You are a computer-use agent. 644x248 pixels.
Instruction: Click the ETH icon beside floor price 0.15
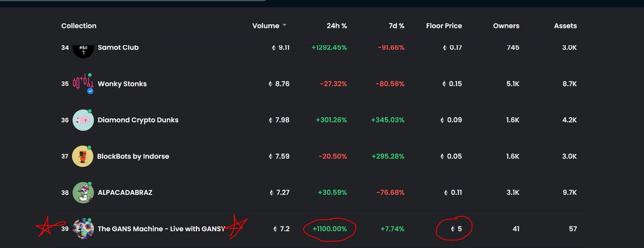444,84
